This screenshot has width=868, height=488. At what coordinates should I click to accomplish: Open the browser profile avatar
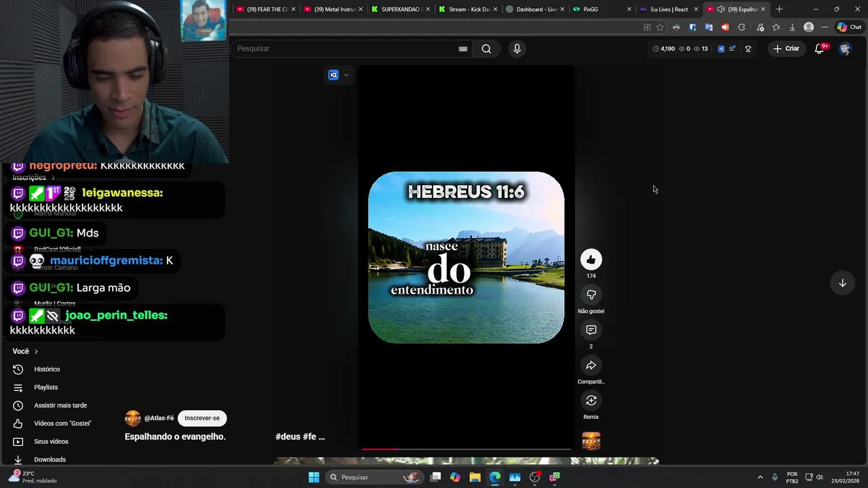pyautogui.click(x=808, y=27)
